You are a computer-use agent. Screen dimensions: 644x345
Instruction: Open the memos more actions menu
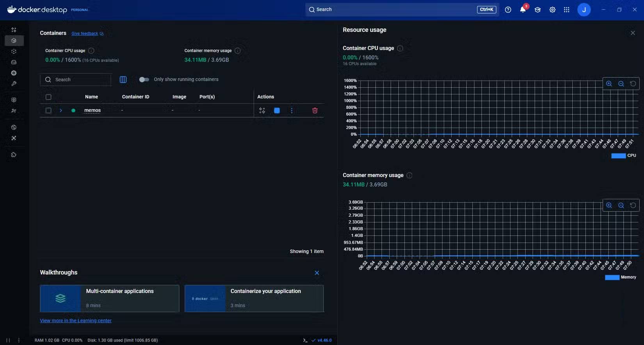(x=292, y=111)
